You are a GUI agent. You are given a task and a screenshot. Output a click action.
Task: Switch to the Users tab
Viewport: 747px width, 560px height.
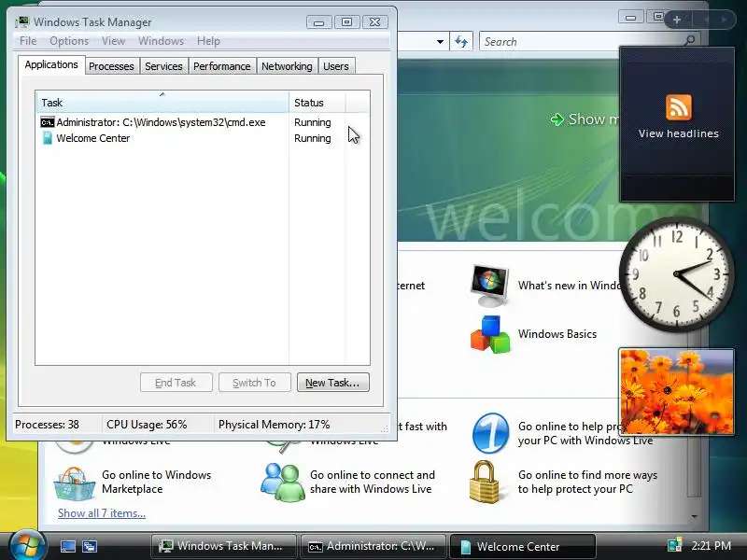336,66
